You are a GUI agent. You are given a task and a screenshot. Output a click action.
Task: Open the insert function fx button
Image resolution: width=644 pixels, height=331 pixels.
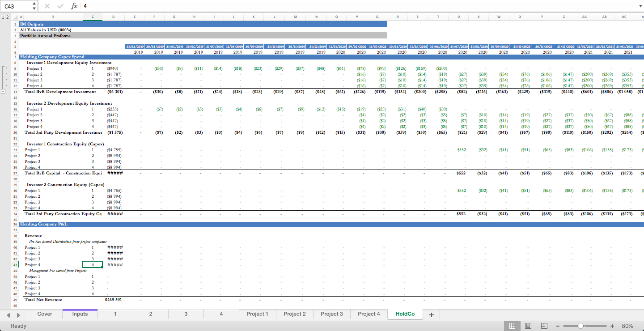click(74, 6)
